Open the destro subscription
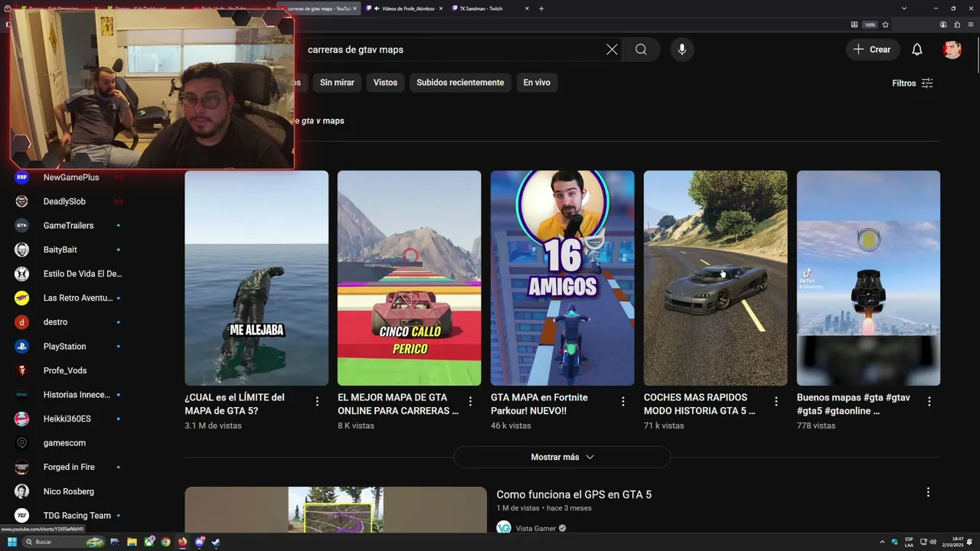This screenshot has height=551, width=980. click(55, 322)
